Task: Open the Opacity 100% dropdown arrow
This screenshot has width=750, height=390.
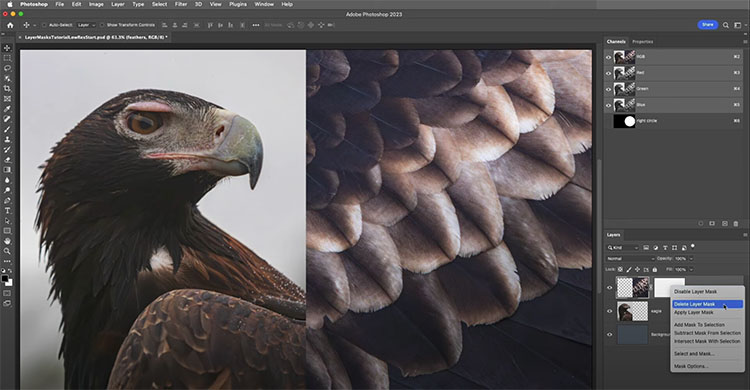Action: pos(691,258)
